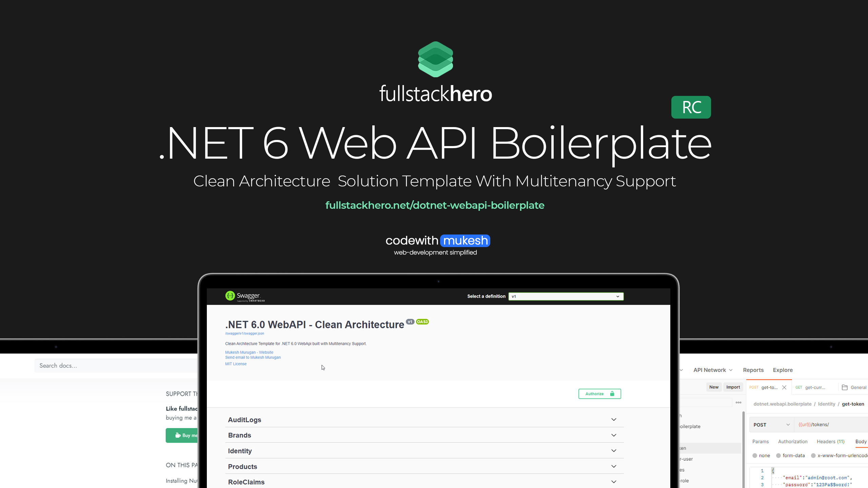868x488 pixels.
Task: Expand the AuditLogs section chevron
Action: tap(613, 420)
